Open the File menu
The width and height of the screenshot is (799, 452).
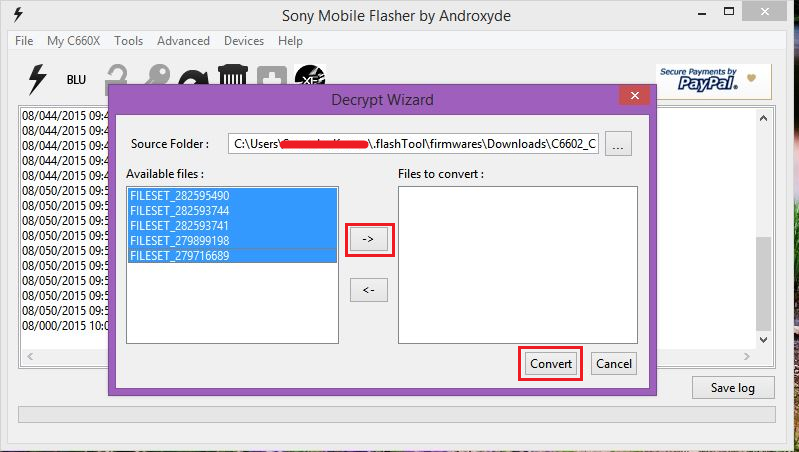(24, 41)
